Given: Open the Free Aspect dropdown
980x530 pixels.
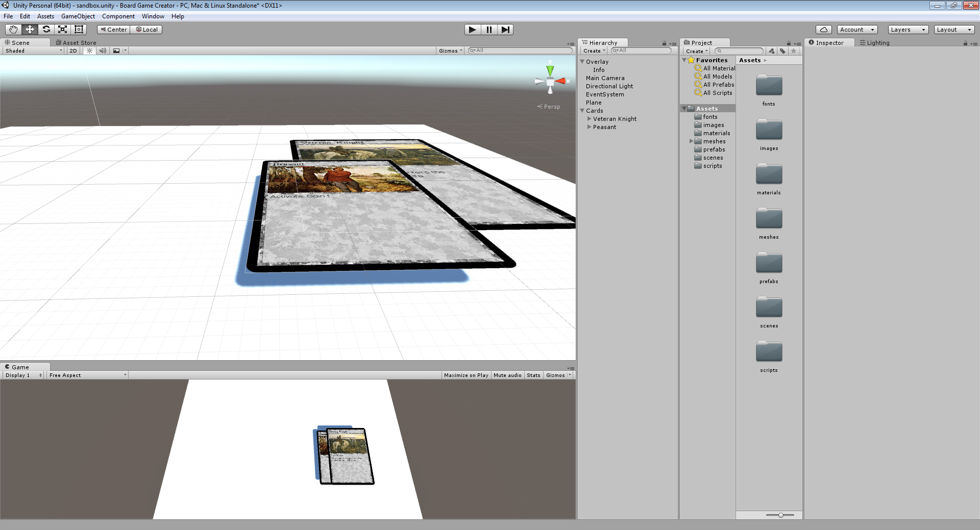Looking at the screenshot, I should [x=88, y=375].
